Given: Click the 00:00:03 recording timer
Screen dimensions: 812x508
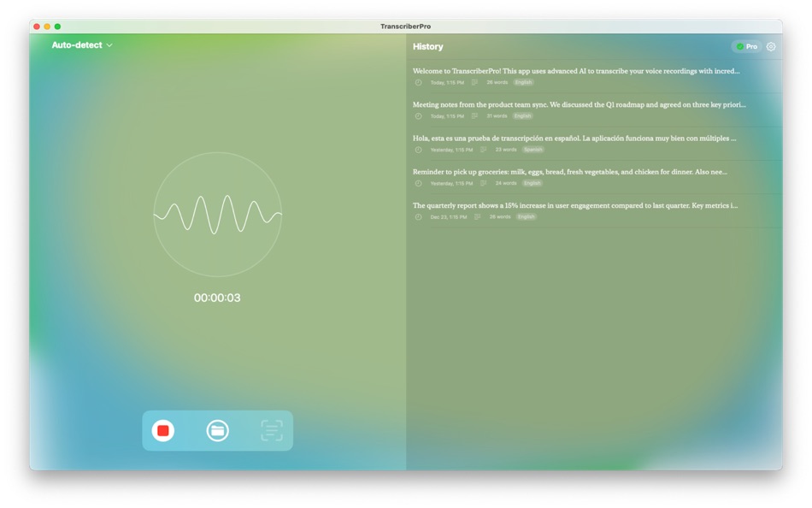Looking at the screenshot, I should (217, 298).
